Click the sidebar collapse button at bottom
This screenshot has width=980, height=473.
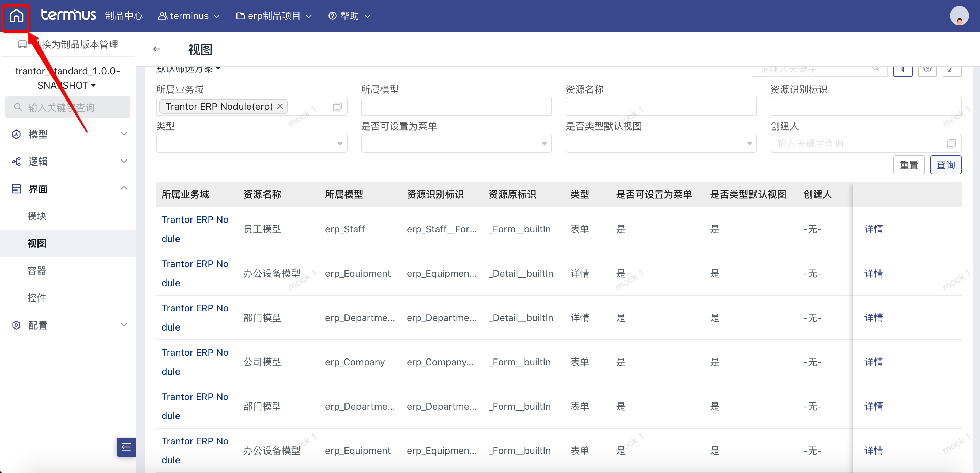tap(126, 447)
